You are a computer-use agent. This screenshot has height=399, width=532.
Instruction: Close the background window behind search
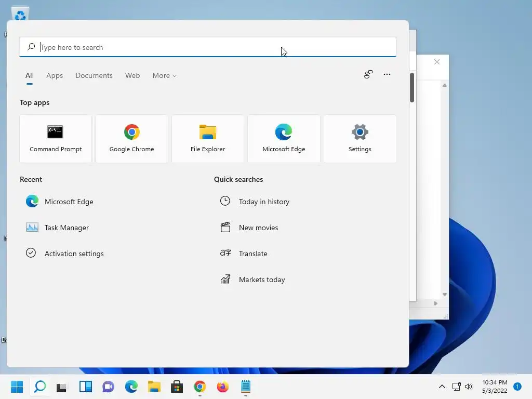(x=437, y=62)
